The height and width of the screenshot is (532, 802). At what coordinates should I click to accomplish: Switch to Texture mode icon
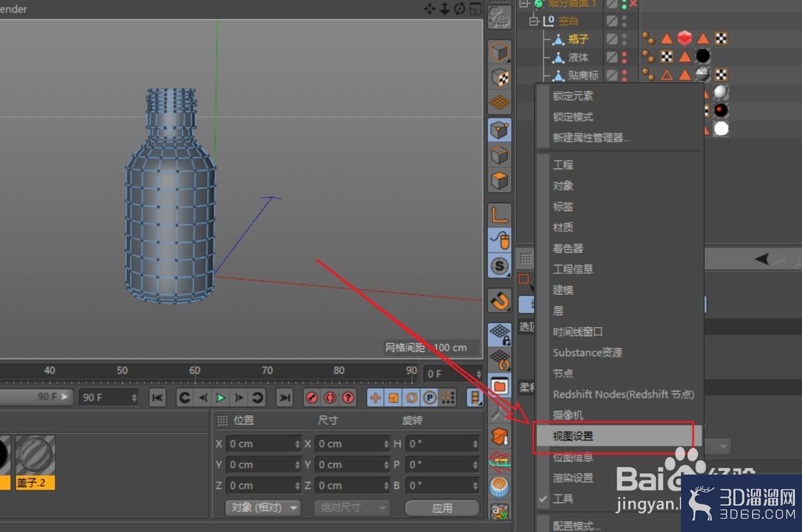point(500,77)
